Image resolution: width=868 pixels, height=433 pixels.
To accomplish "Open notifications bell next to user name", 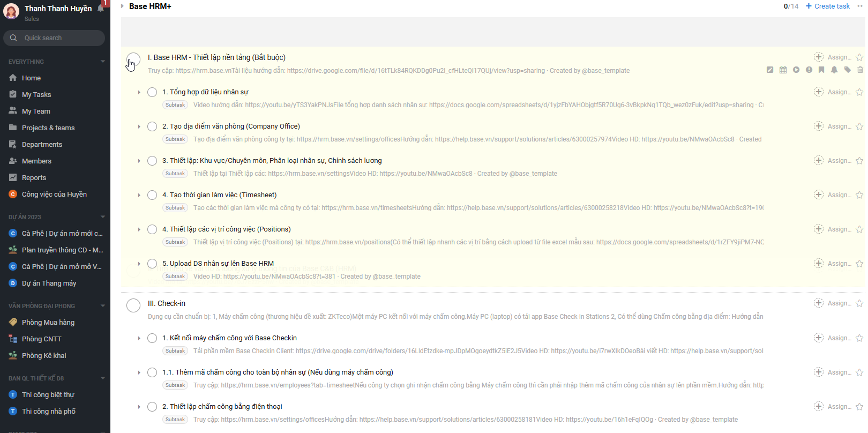I will click(100, 8).
